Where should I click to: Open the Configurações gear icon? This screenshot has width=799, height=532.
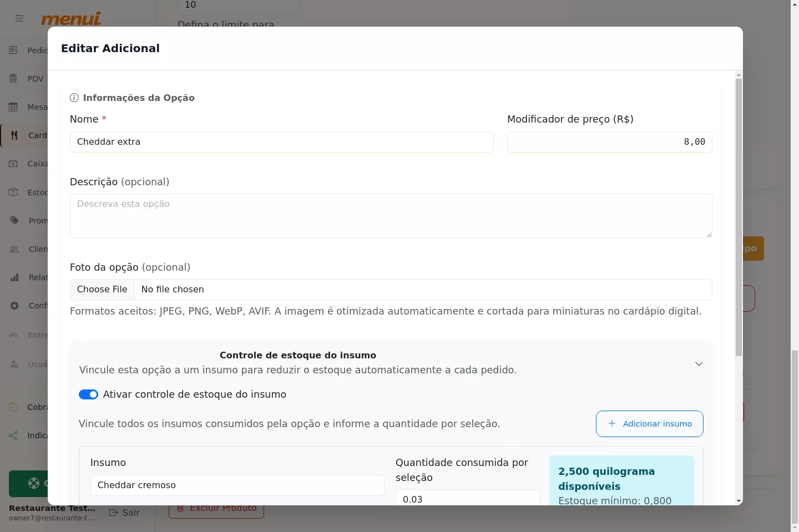pyautogui.click(x=14, y=306)
